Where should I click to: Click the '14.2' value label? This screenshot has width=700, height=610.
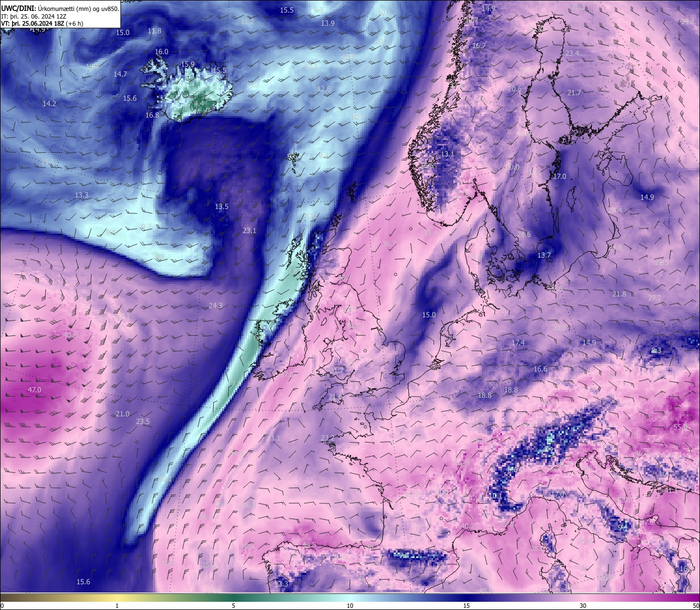(49, 103)
